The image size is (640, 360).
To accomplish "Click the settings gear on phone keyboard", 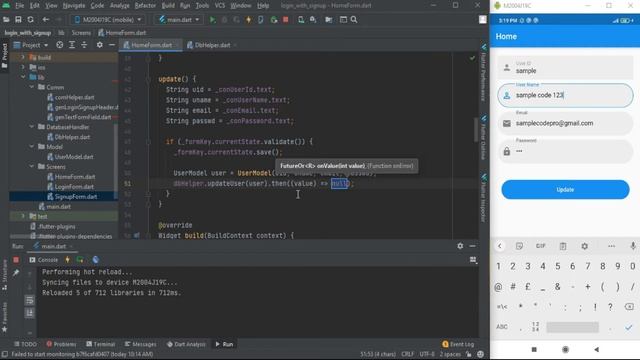I will tap(584, 246).
